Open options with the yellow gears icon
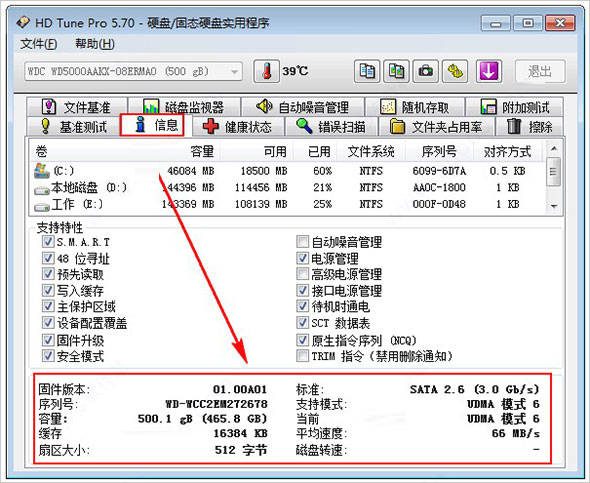590x483 pixels. 455,71
